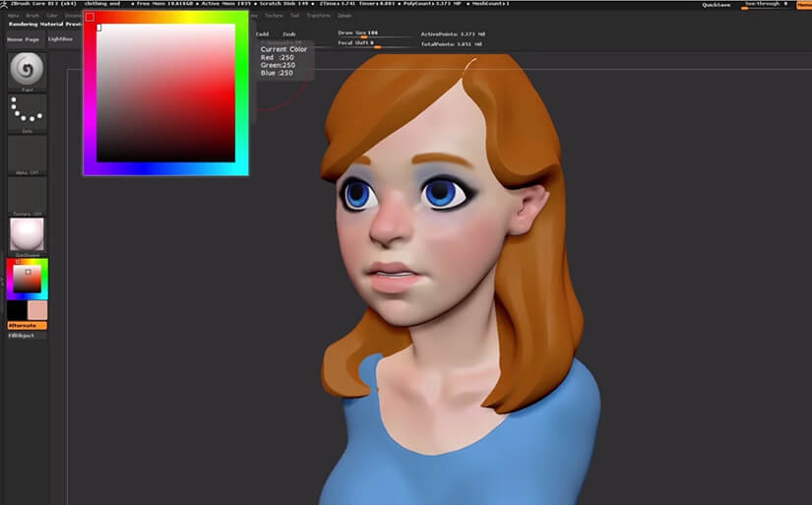The image size is (812, 505).
Task: Open the SkinShade material sphere
Action: [x=27, y=234]
